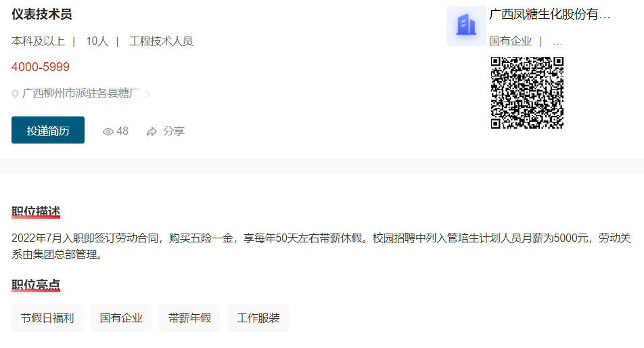The image size is (644, 348).
Task: Click the 广西柳州市派驻各县糖厂 address
Action: [81, 93]
